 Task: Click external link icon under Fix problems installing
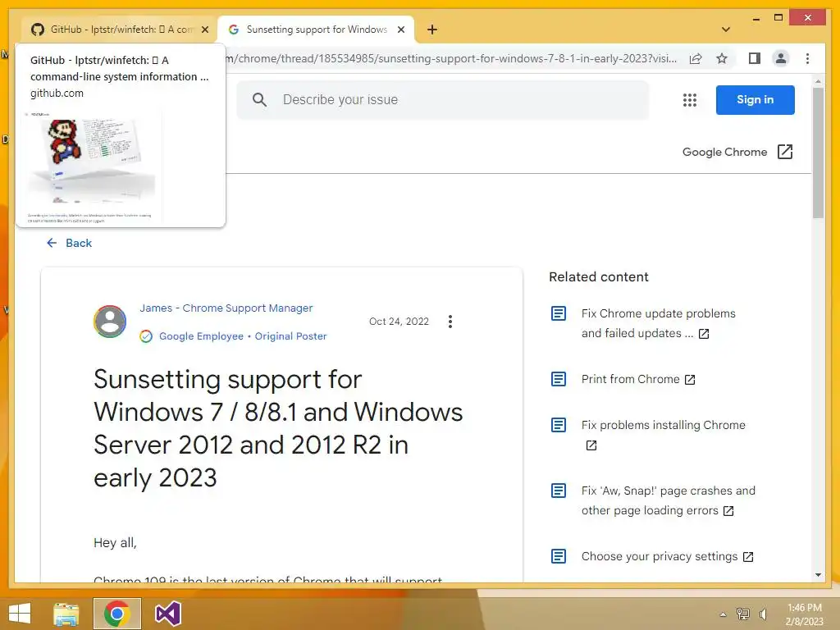pyautogui.click(x=591, y=445)
